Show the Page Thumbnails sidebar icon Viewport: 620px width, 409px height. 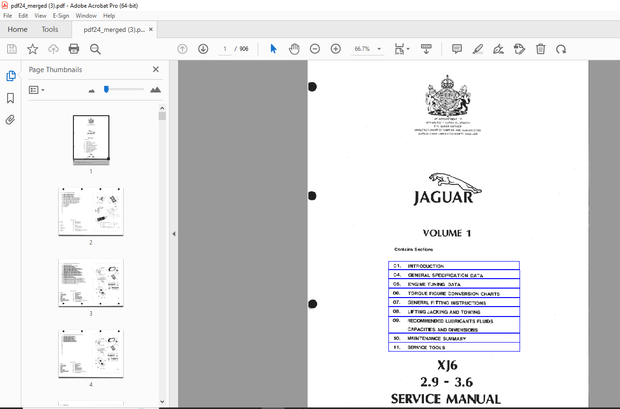point(11,76)
